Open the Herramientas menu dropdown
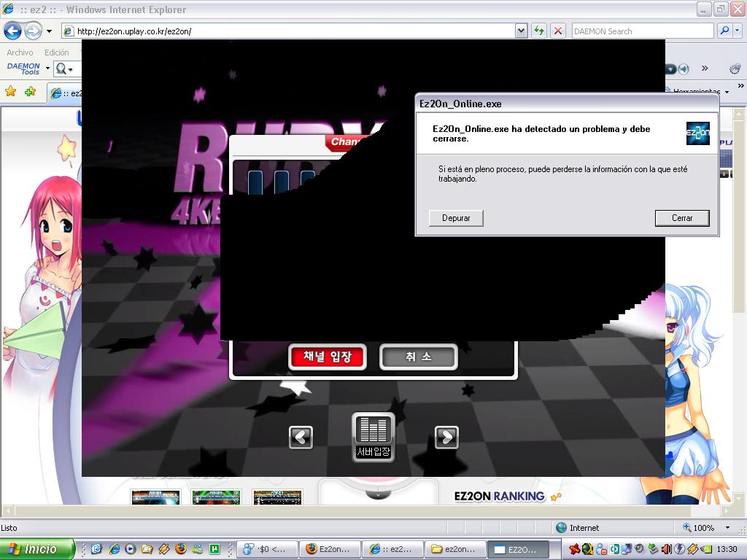Screen dimensions: 747x560 (727, 91)
